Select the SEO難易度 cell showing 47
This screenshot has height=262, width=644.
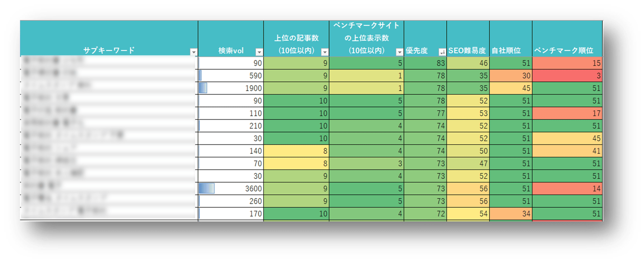pos(468,164)
